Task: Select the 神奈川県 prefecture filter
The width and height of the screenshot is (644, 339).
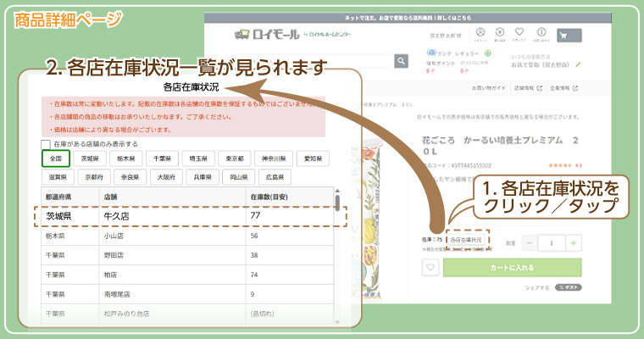Action: tap(274, 158)
